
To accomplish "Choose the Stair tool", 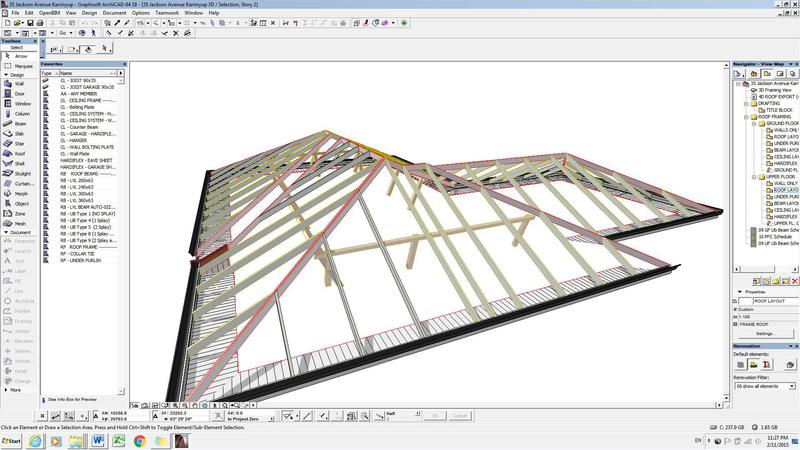I will [x=19, y=143].
